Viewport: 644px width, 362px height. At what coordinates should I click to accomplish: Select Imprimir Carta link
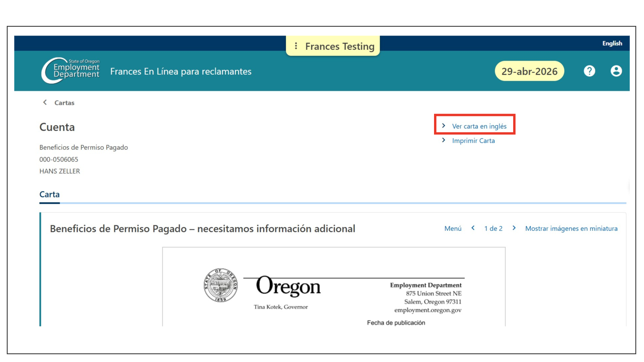(x=473, y=140)
